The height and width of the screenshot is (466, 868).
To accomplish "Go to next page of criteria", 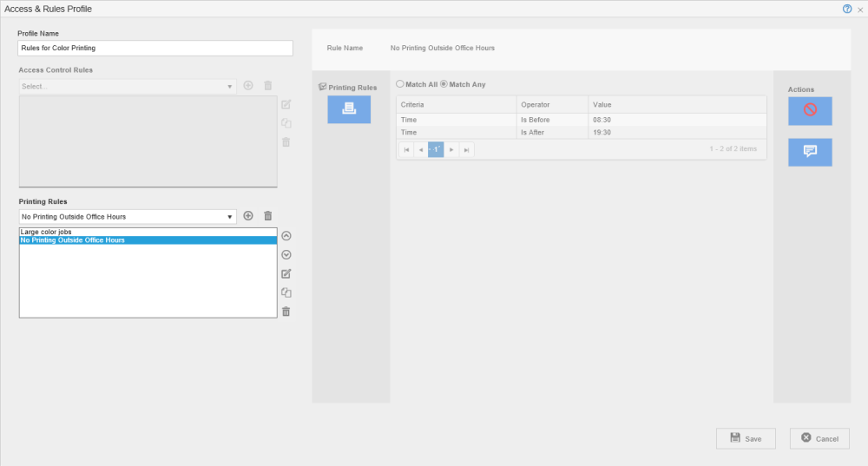I will [451, 149].
